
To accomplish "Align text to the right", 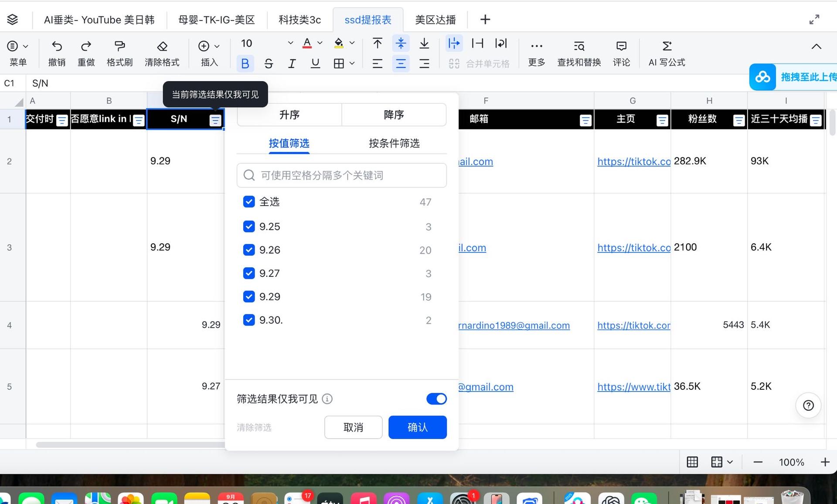I will (x=424, y=64).
